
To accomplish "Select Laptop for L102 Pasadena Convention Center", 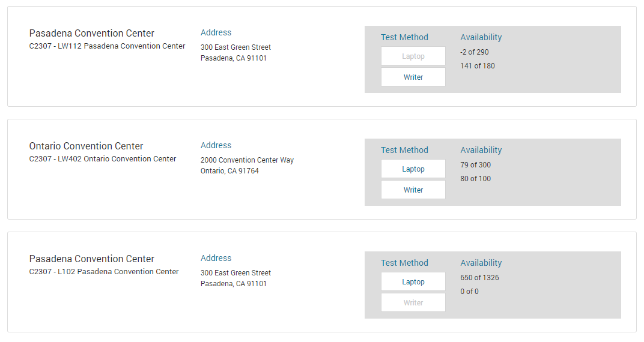I will tap(413, 282).
